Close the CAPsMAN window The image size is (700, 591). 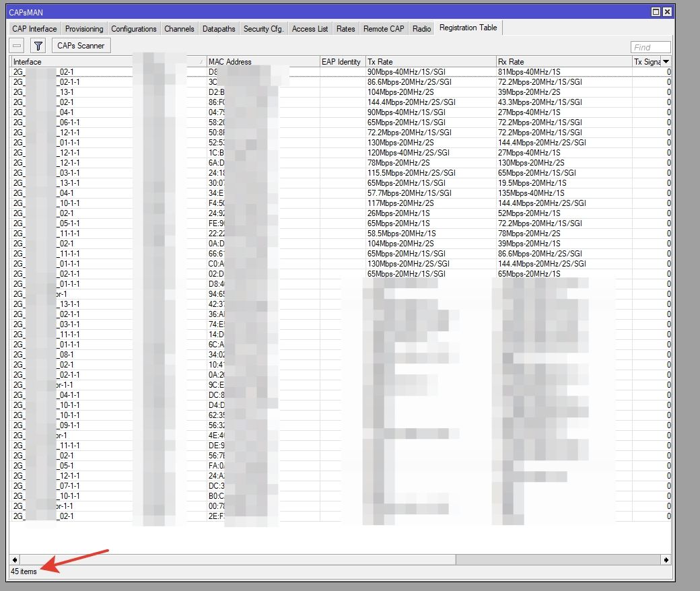coord(667,12)
